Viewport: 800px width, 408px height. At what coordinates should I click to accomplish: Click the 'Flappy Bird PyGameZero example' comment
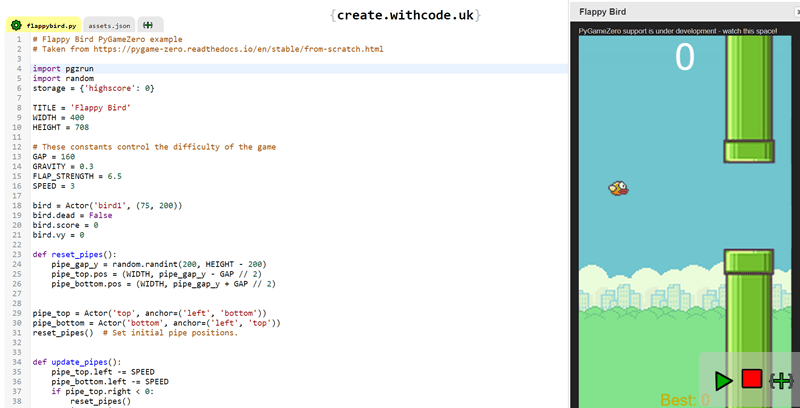[x=107, y=39]
